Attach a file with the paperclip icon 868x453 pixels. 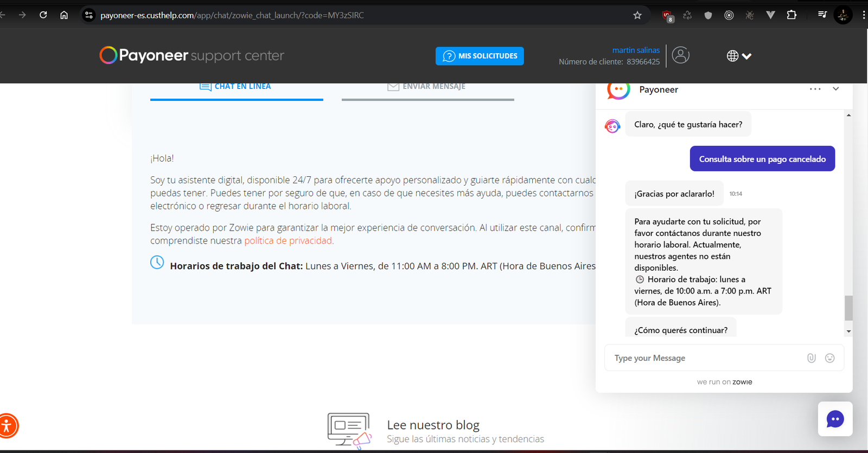coord(812,358)
